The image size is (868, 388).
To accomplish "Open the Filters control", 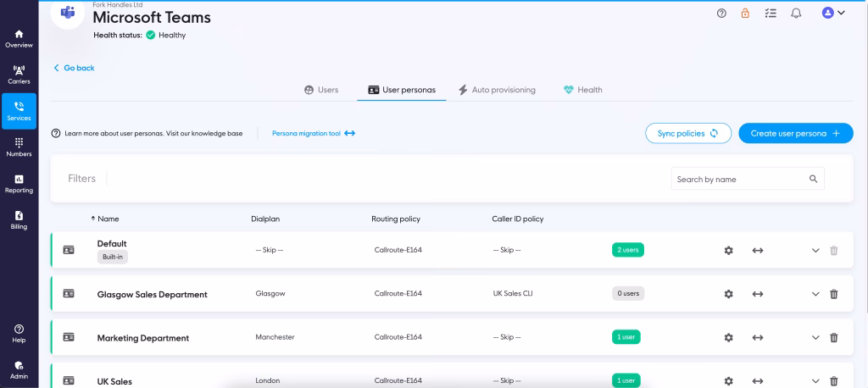I will click(81, 178).
